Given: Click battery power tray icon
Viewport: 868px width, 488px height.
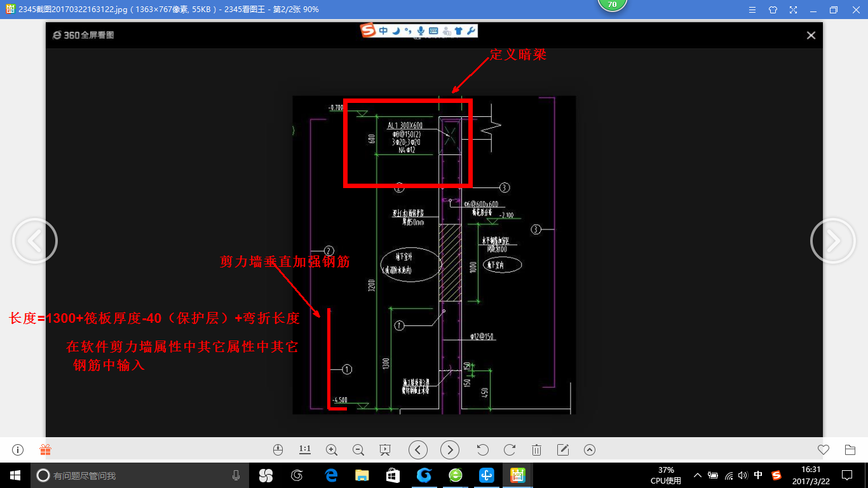Looking at the screenshot, I should pyautogui.click(x=713, y=475).
